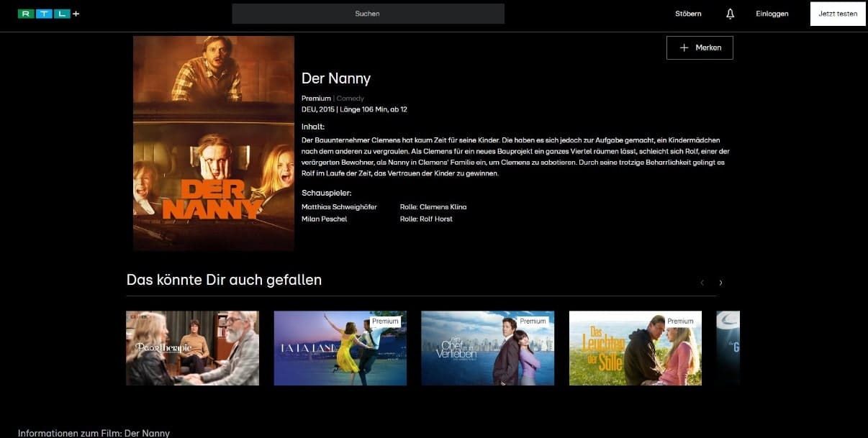Click the Schauspieler section heading
Image resolution: width=868 pixels, height=438 pixels.
coord(326,193)
